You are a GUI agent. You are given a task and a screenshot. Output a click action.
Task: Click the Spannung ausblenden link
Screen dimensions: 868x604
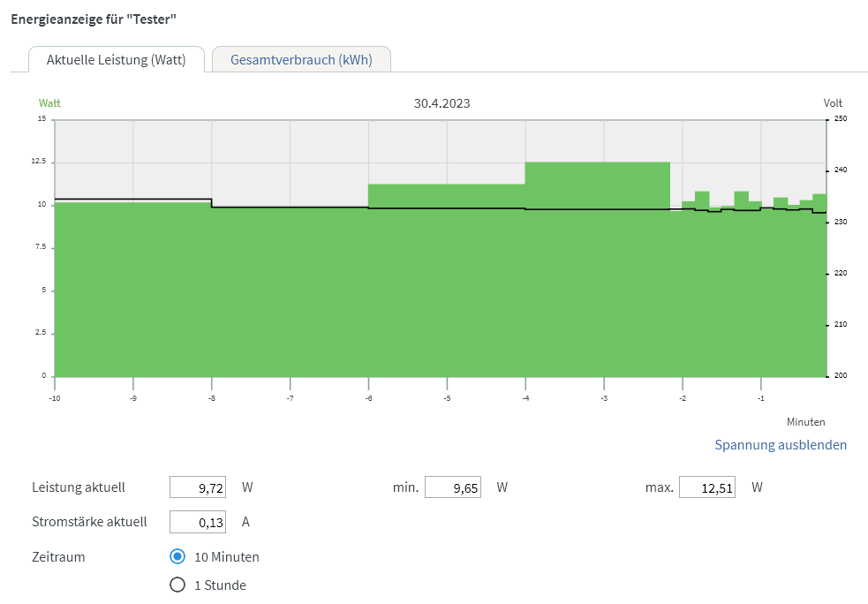click(x=781, y=444)
